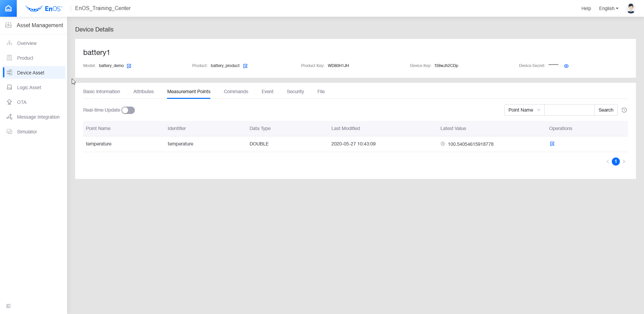The image size is (644, 314).
Task: Open the English language dropdown
Action: point(608,8)
